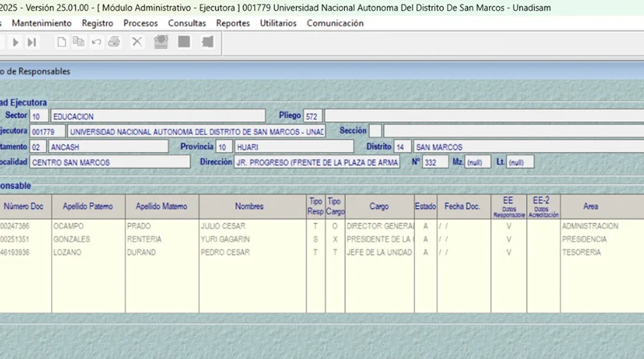This screenshot has height=359, width=644.
Task: Open the Comunicación menu
Action: click(x=335, y=24)
